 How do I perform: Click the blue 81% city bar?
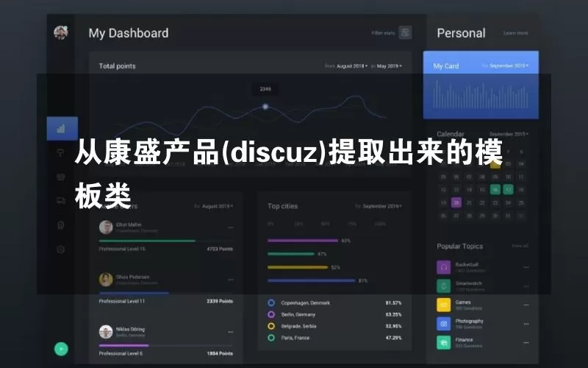[311, 280]
